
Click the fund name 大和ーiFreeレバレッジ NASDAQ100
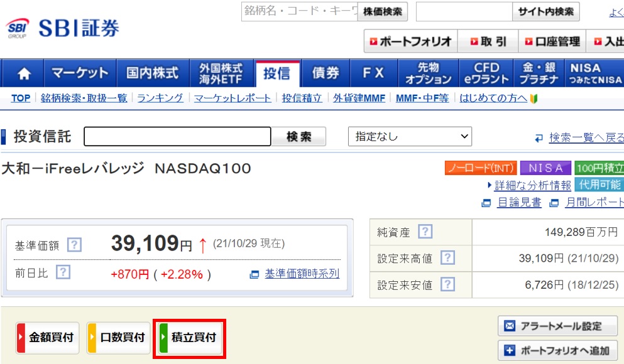coord(126,168)
